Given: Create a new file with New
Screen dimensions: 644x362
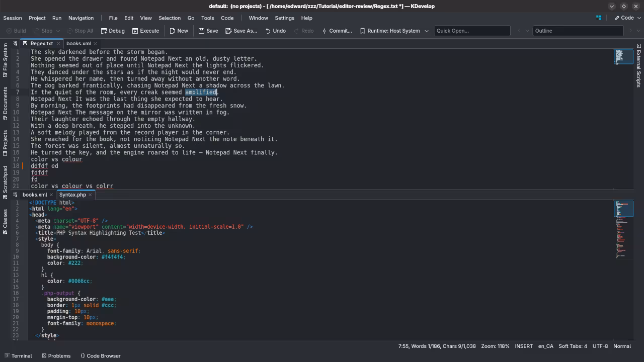Looking at the screenshot, I should pos(179,31).
